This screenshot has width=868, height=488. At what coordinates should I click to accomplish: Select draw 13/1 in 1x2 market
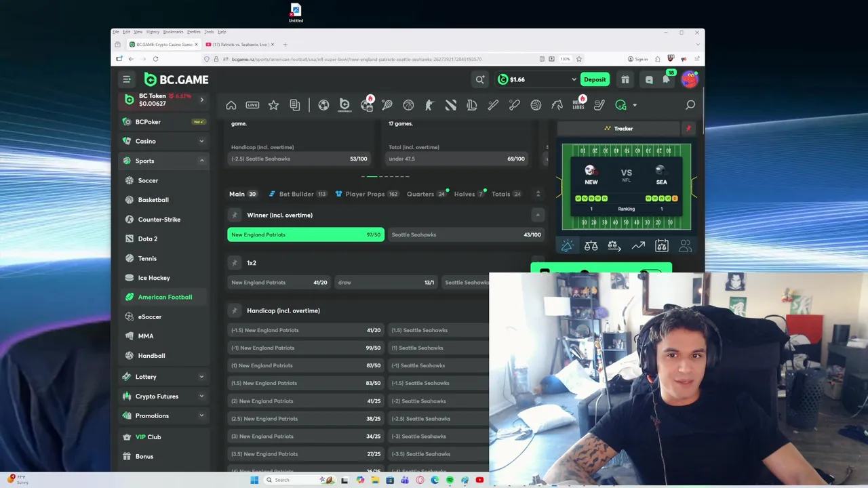click(387, 283)
